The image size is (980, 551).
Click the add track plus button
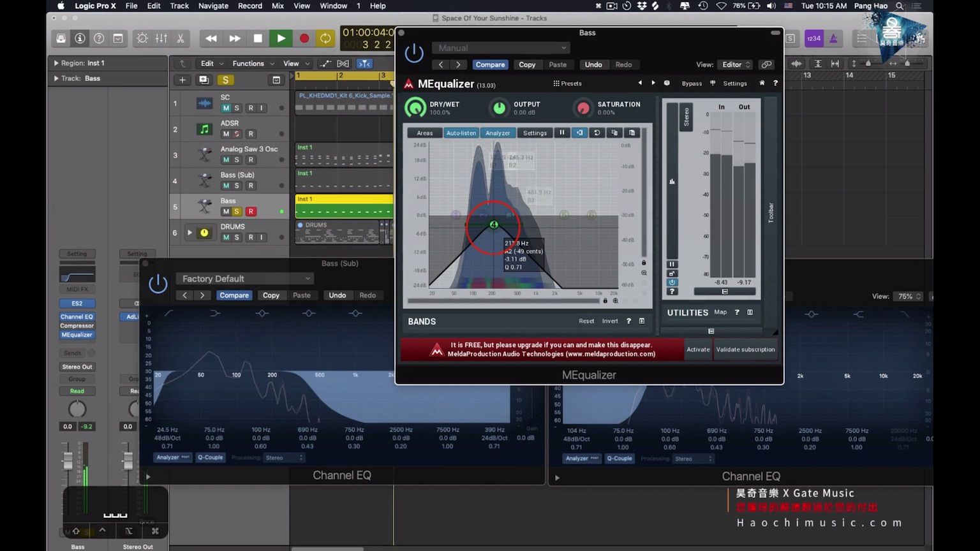(x=182, y=80)
